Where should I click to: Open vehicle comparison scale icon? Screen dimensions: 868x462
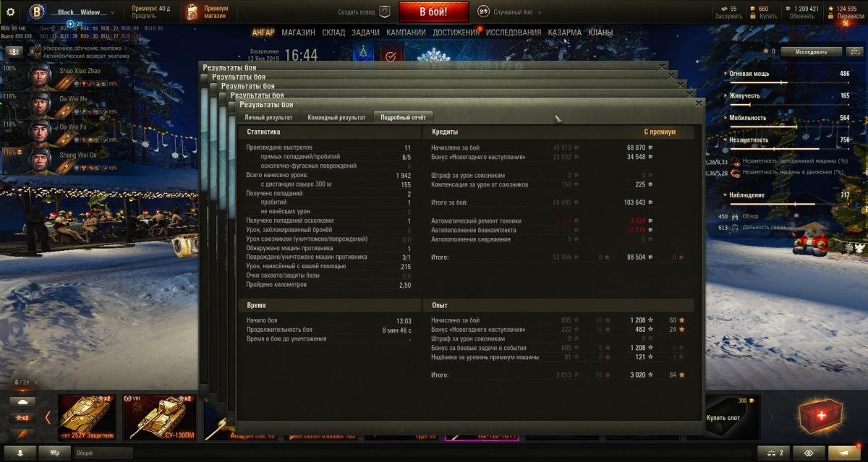pyautogui.click(x=854, y=51)
